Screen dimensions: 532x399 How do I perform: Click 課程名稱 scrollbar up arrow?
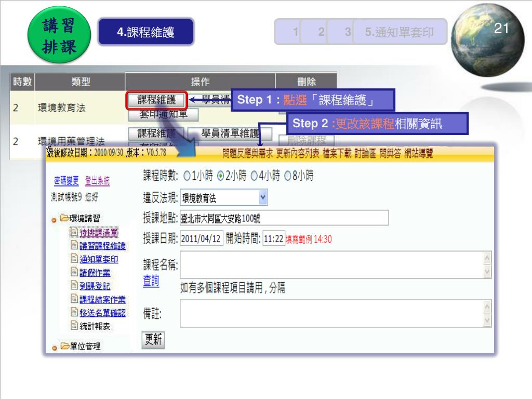coord(487,259)
